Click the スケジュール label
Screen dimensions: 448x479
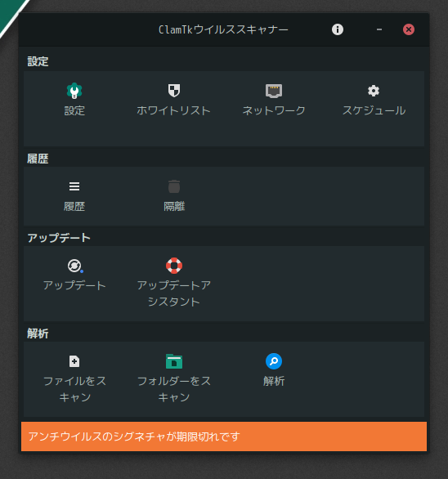374,110
